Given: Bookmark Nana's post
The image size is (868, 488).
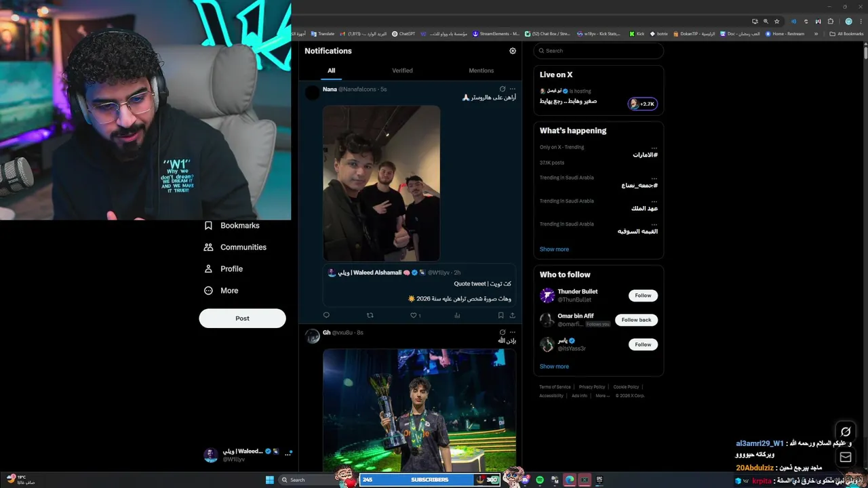Looking at the screenshot, I should (500, 315).
